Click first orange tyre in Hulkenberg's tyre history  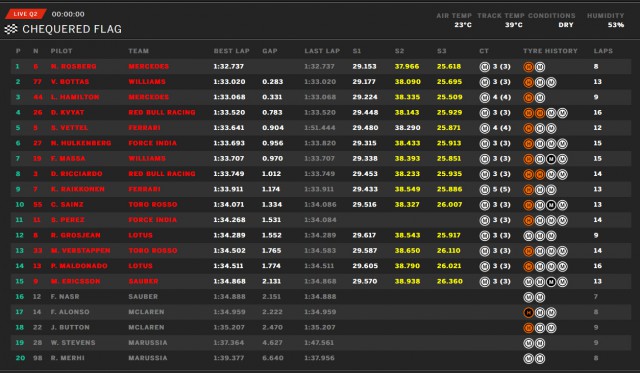[529, 144]
